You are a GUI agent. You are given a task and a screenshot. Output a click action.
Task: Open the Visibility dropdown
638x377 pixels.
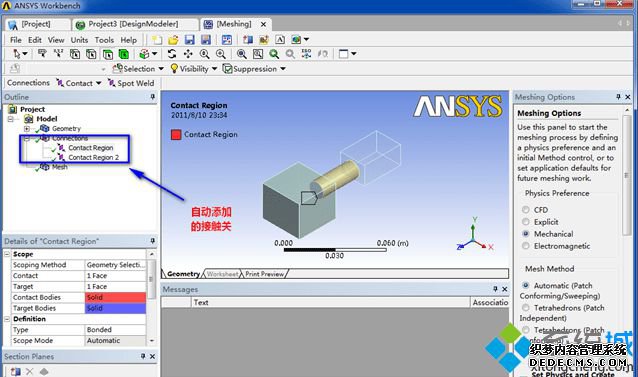click(x=193, y=69)
